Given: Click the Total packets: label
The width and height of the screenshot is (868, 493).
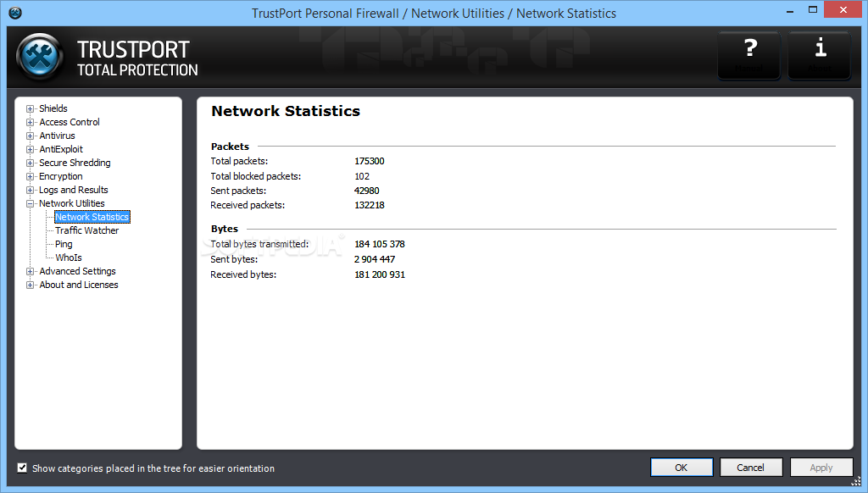Looking at the screenshot, I should tap(239, 161).
